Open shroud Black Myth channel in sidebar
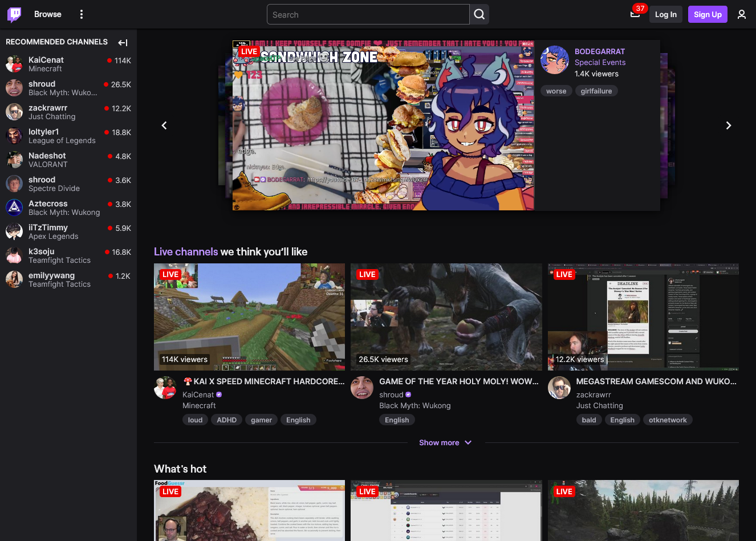This screenshot has height=541, width=756. [68, 88]
